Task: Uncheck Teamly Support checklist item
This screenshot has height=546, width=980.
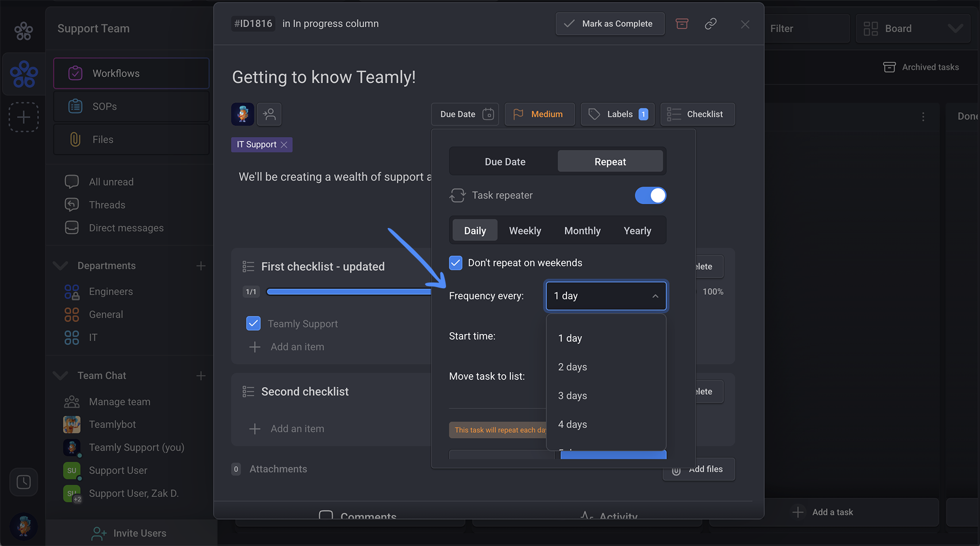Action: click(253, 324)
